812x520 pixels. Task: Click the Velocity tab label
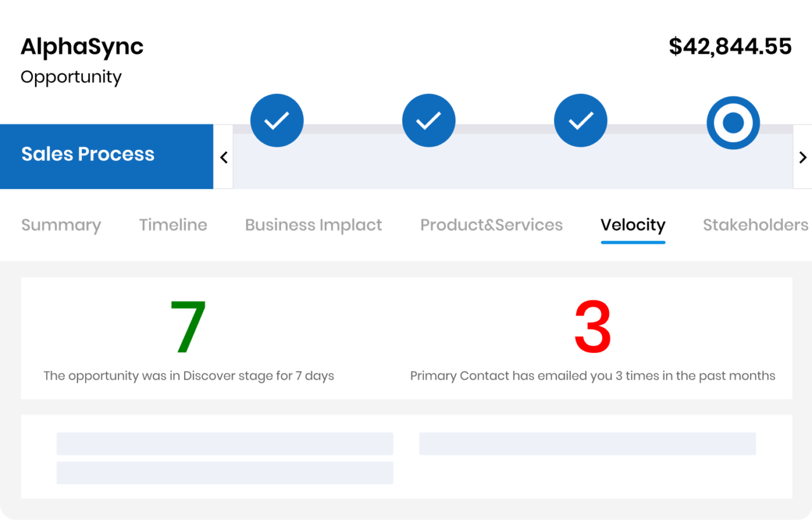tap(632, 225)
